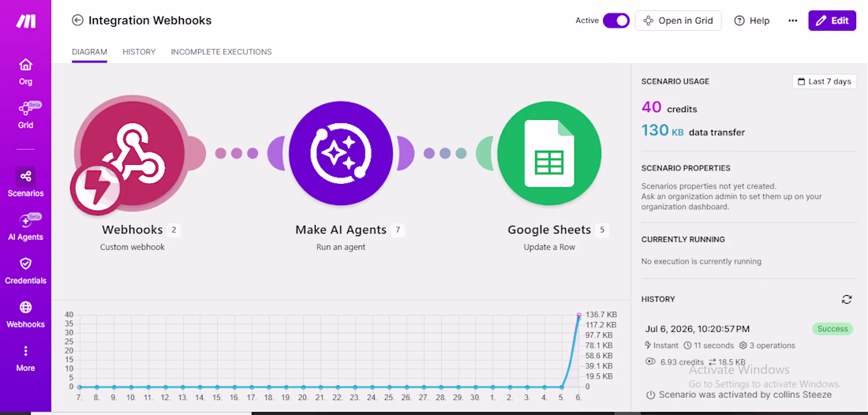Viewport: 868px width, 415px height.
Task: Click the 'Run an agent' label
Action: (x=340, y=247)
